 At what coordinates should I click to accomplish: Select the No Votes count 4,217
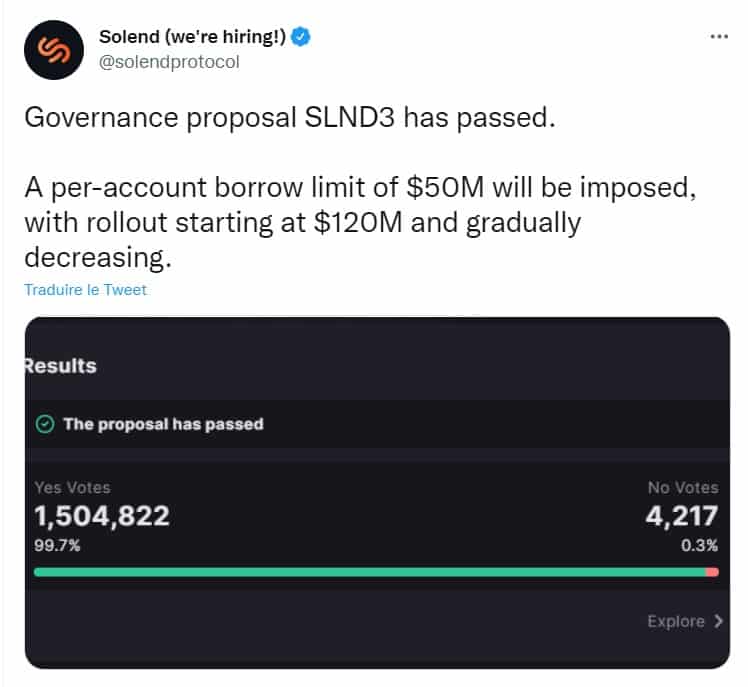click(682, 516)
